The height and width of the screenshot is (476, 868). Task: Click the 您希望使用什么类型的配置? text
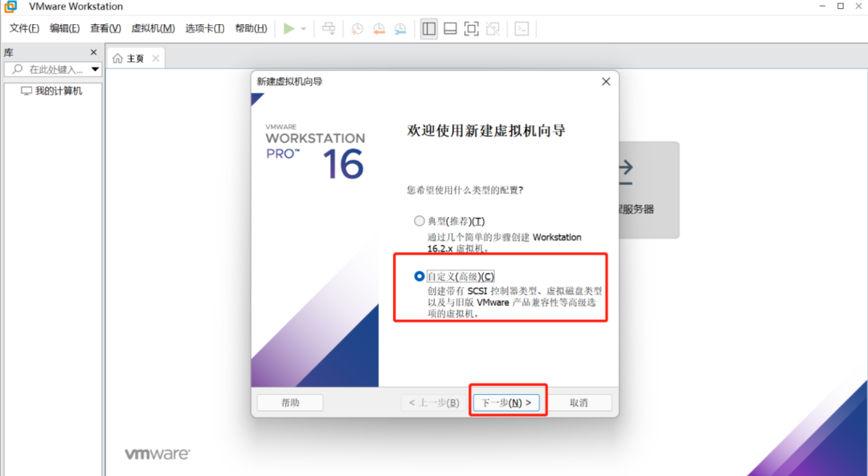pos(465,190)
